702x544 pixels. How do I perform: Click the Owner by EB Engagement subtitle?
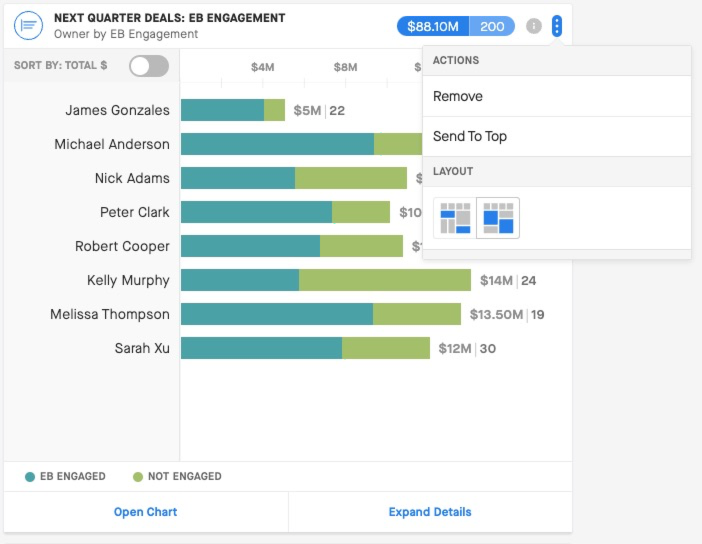pyautogui.click(x=126, y=34)
